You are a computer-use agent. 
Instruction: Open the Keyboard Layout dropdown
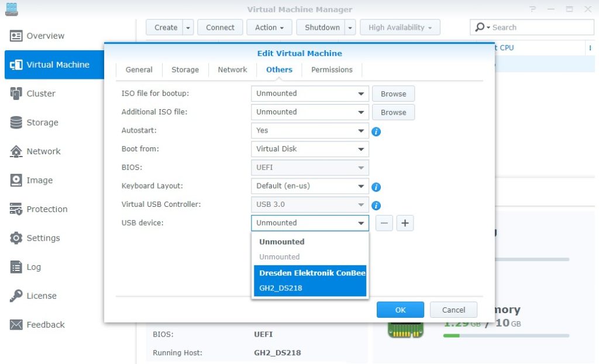(x=309, y=186)
